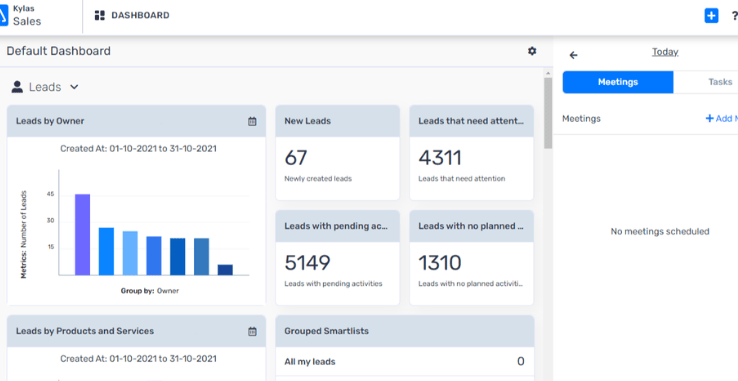Image resolution: width=738 pixels, height=381 pixels.
Task: Click 'Created At: 01-10-2021 to 31-10-2021' in Leads by Owner
Action: point(138,149)
